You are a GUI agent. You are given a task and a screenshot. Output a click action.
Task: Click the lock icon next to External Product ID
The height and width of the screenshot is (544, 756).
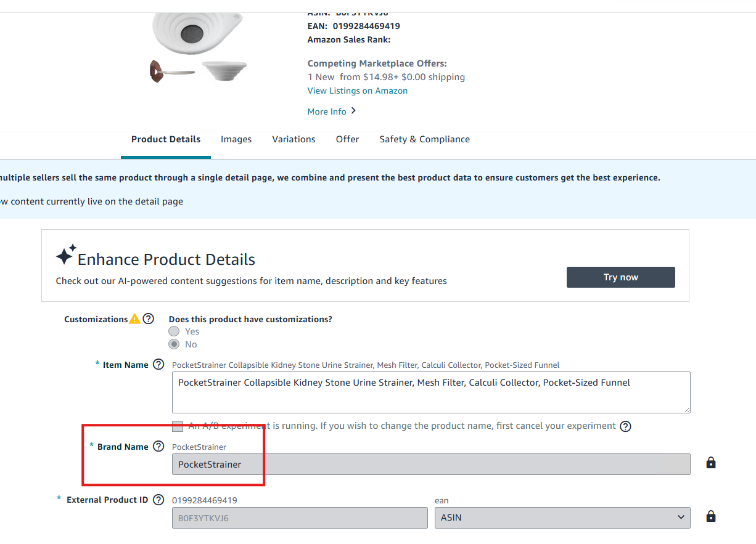pyautogui.click(x=710, y=516)
